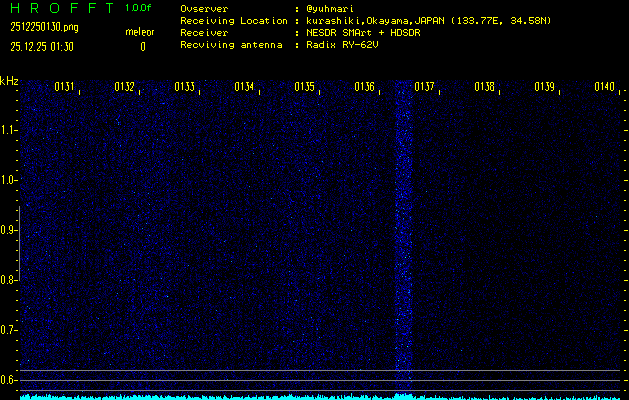
Task: Click time marker 0140
Action: click(605, 87)
